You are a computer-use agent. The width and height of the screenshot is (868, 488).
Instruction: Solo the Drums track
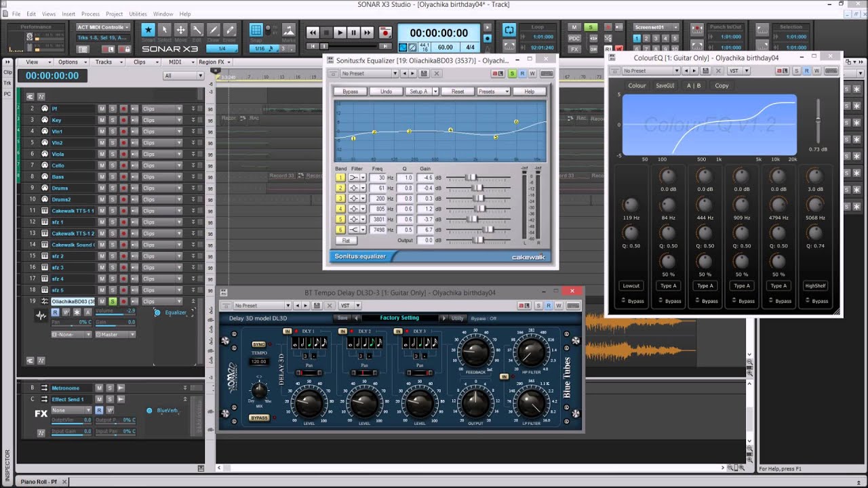pos(113,188)
